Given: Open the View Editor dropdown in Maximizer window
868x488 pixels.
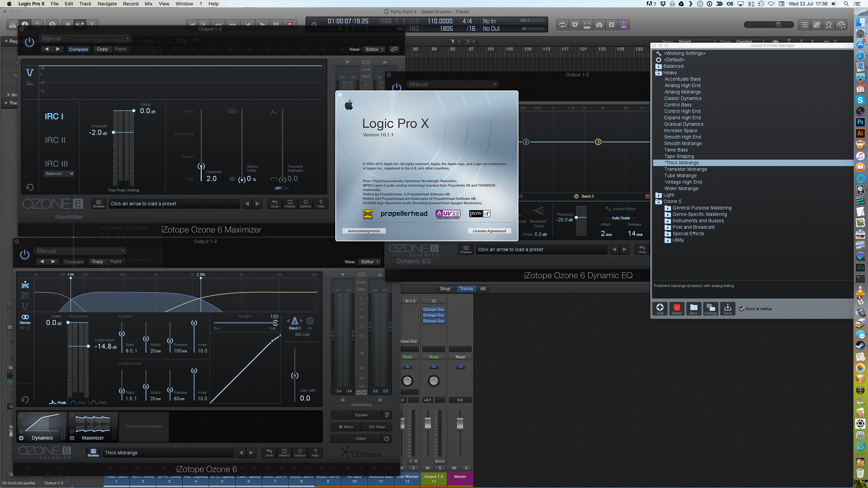Looking at the screenshot, I should point(374,49).
